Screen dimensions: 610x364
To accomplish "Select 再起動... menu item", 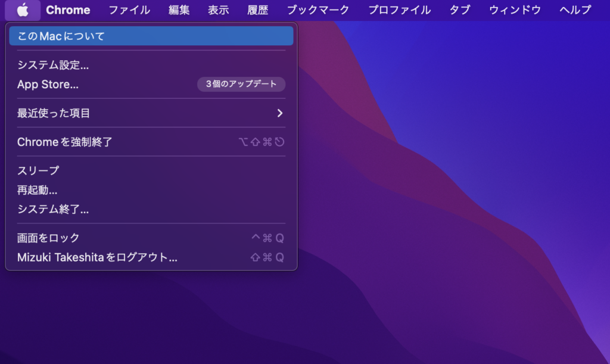I will 151,190.
